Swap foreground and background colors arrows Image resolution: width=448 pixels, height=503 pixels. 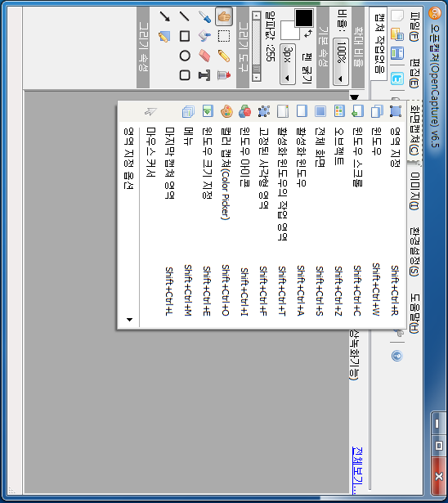point(308,34)
